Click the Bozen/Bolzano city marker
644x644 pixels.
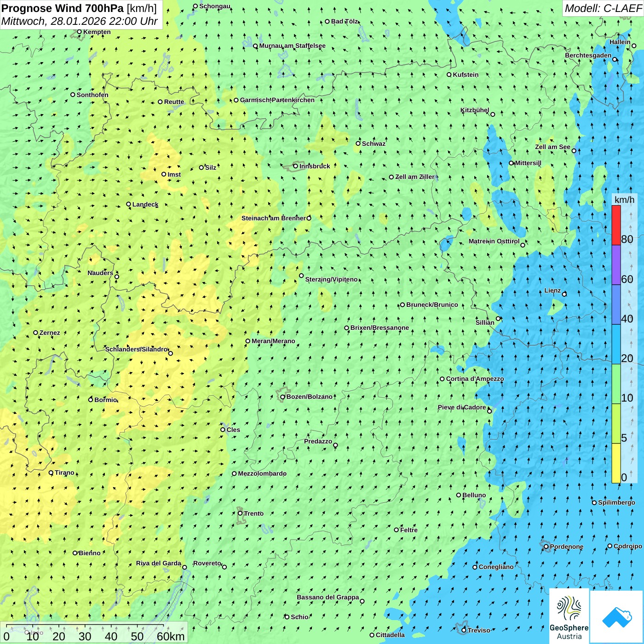pos(283,397)
